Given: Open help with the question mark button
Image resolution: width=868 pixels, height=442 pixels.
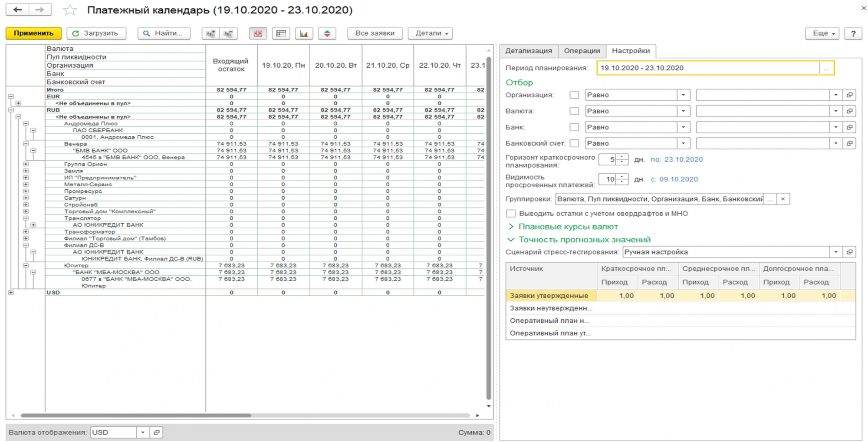Looking at the screenshot, I should point(853,33).
